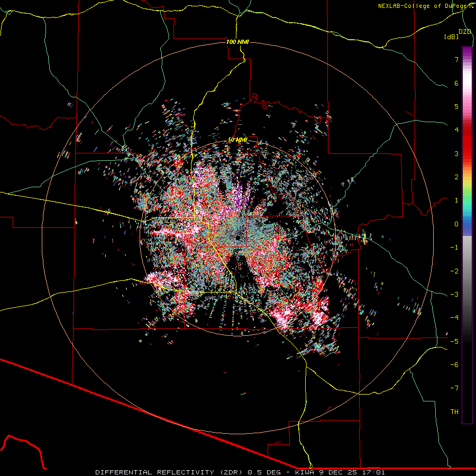This screenshot has height=476, width=476.
Task: Click the positive 1 value on the scale
Action: tap(456, 200)
